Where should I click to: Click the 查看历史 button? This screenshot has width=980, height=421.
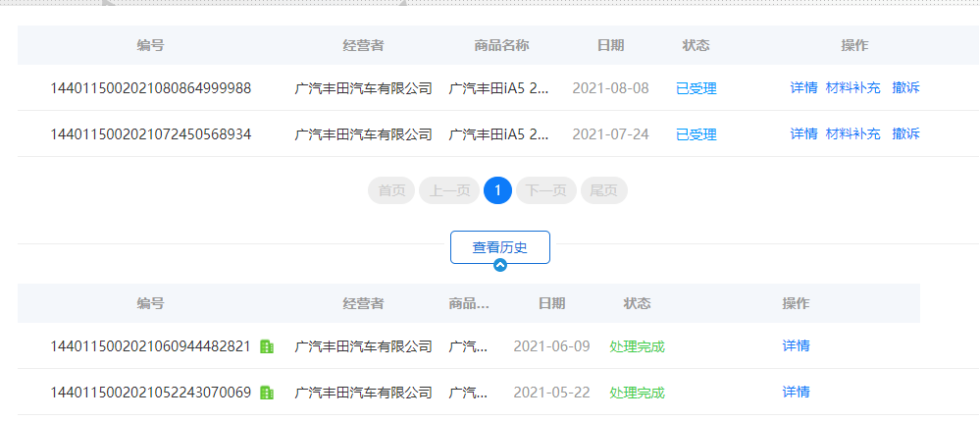tap(500, 247)
